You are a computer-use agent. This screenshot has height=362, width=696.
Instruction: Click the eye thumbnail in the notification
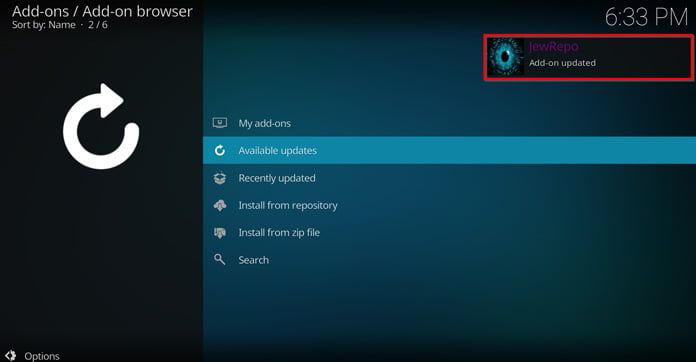505,57
